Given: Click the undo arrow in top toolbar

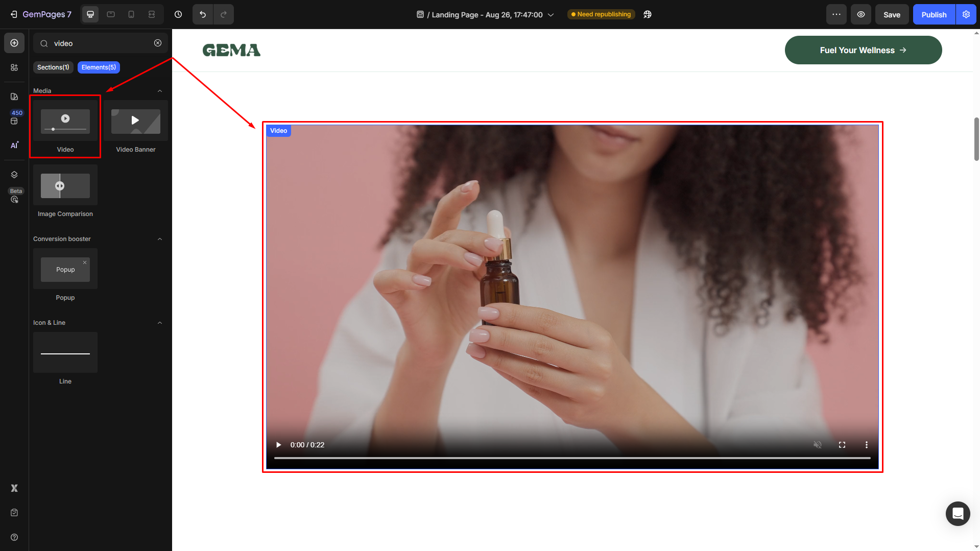Looking at the screenshot, I should [x=203, y=14].
